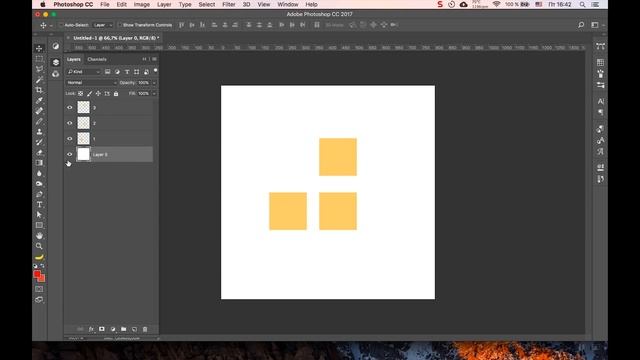
Task: Click the banana Edit Toolbar icon
Action: click(39, 257)
